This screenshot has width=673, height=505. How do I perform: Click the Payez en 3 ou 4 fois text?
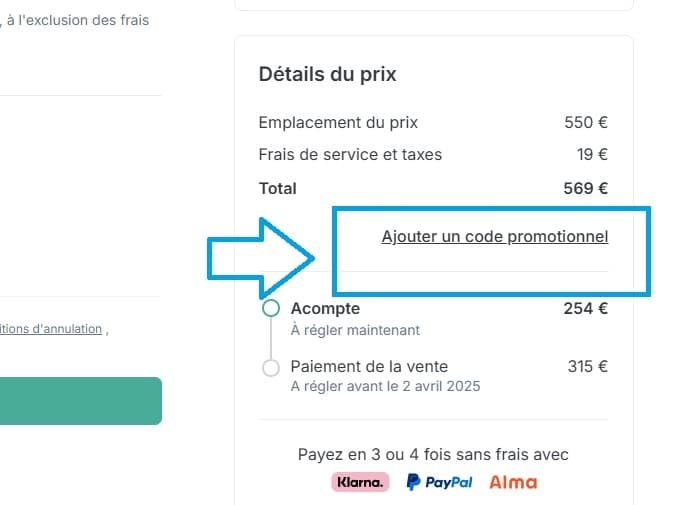[x=433, y=454]
